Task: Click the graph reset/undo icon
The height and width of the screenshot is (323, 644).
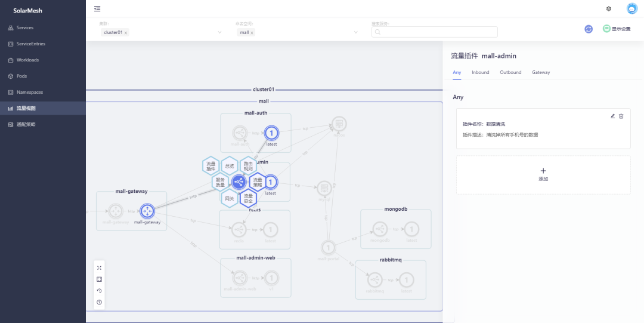Action: (99, 291)
